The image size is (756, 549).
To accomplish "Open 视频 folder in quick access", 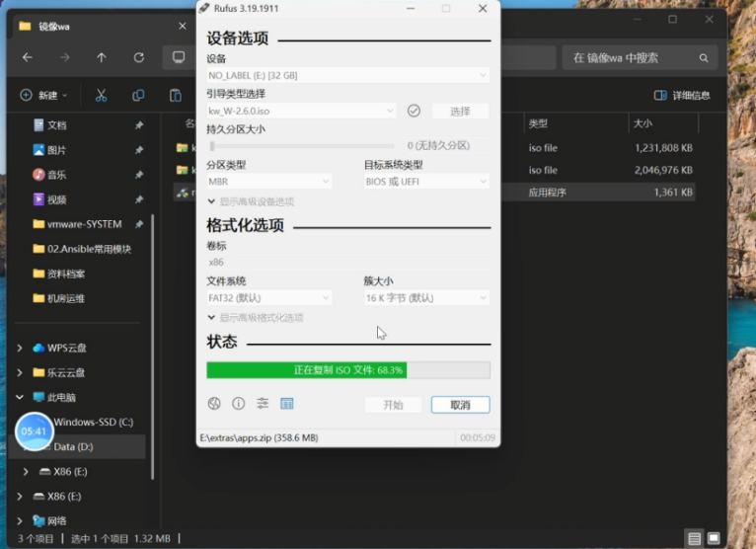I will pyautogui.click(x=57, y=199).
